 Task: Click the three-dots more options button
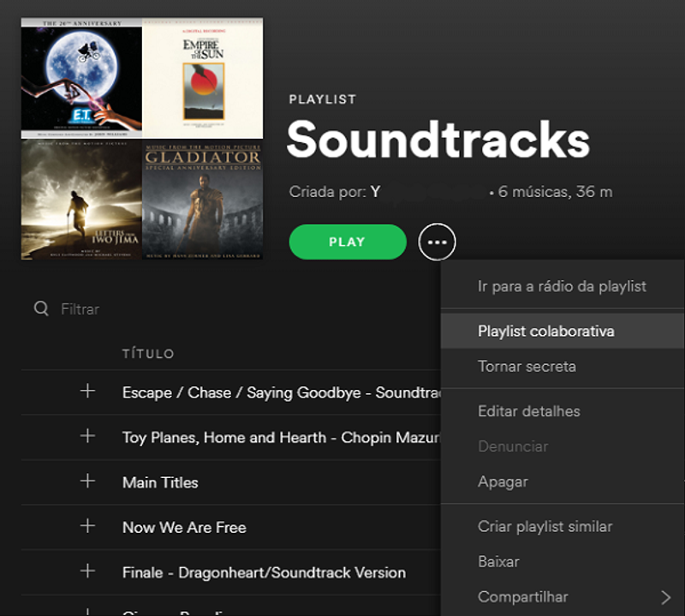[x=437, y=242]
